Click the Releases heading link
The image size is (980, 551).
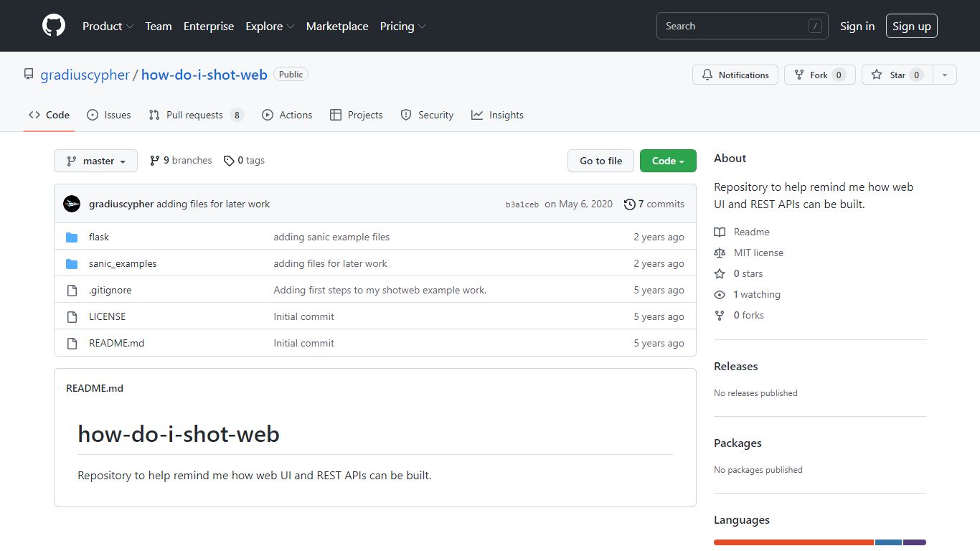point(736,366)
